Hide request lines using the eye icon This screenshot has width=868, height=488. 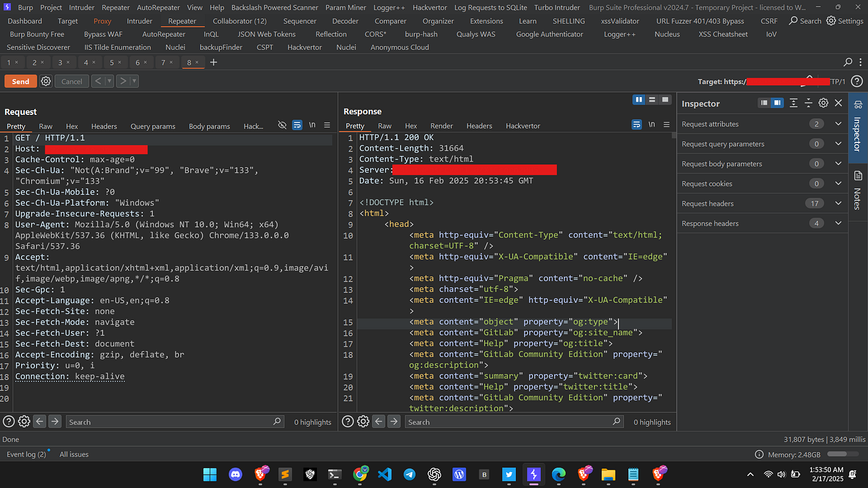click(282, 125)
